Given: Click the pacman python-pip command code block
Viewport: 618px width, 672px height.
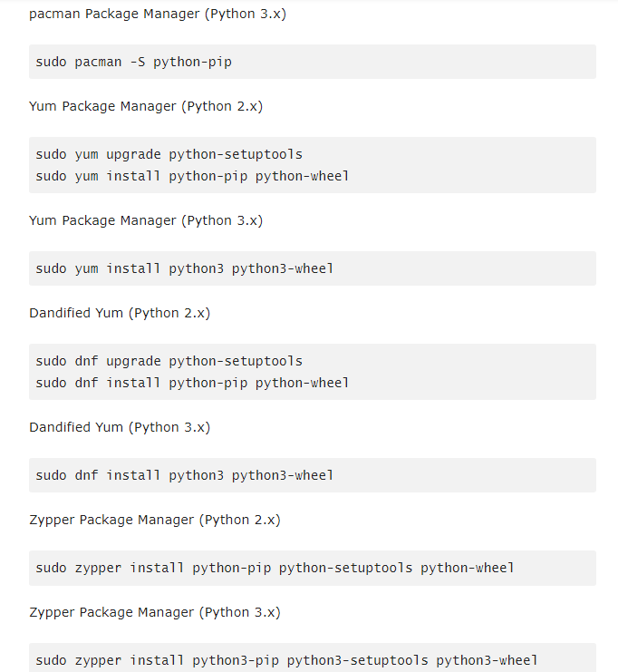Looking at the screenshot, I should [x=313, y=62].
